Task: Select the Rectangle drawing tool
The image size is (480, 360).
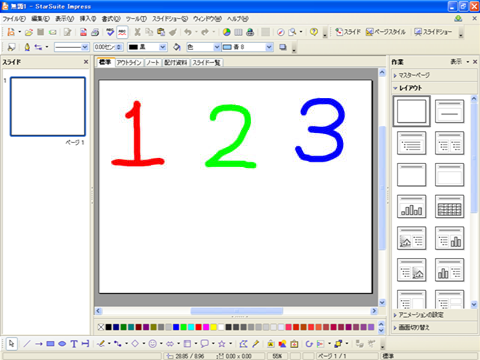Action: (50, 344)
